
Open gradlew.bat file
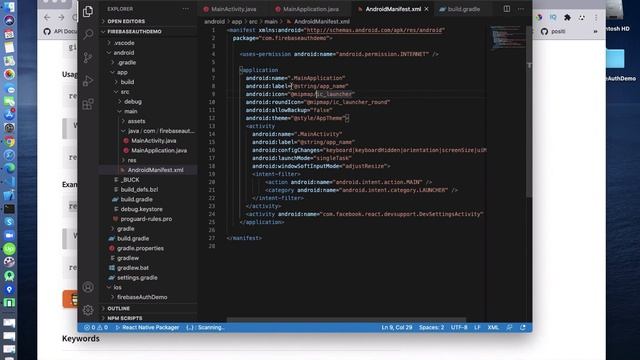pos(148,268)
